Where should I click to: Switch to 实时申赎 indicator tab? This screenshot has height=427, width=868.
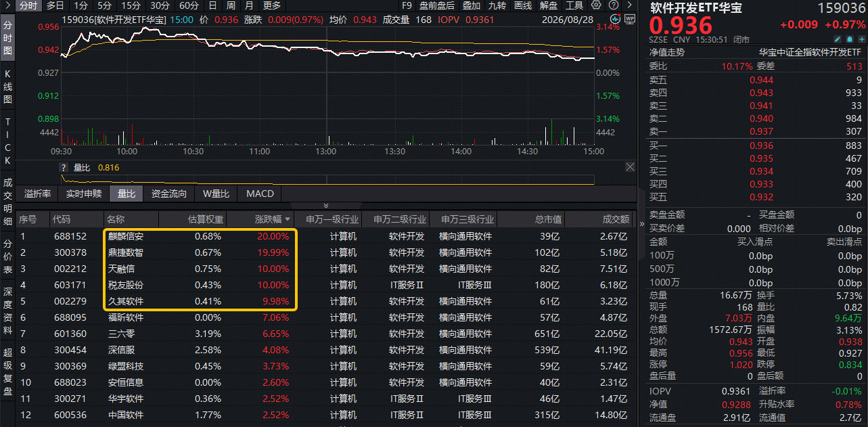coord(84,194)
